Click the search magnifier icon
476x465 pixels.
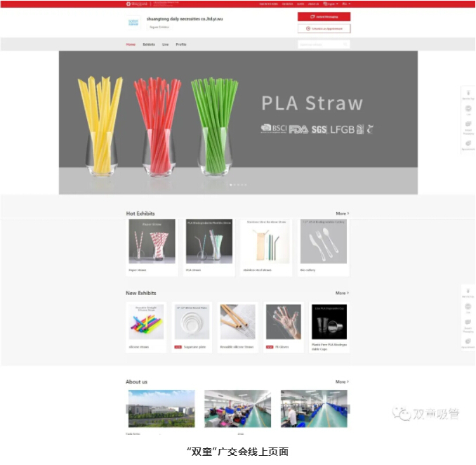pyautogui.click(x=345, y=44)
